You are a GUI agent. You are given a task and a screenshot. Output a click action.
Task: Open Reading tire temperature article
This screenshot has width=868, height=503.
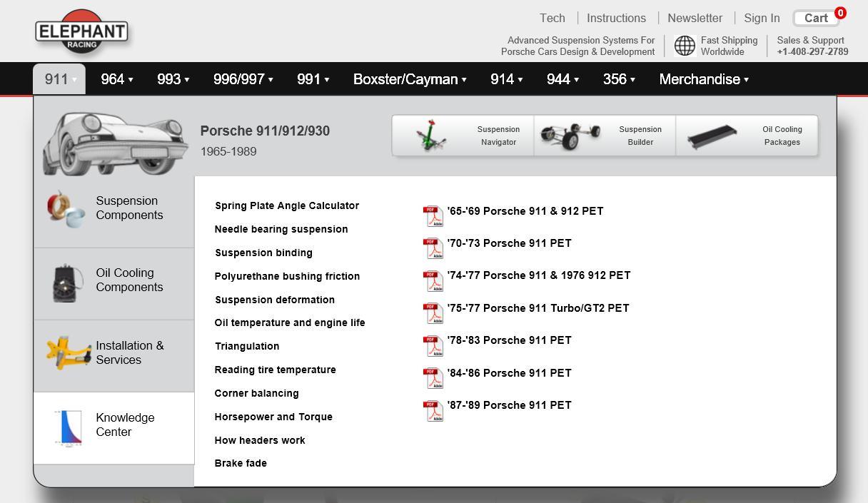click(276, 370)
